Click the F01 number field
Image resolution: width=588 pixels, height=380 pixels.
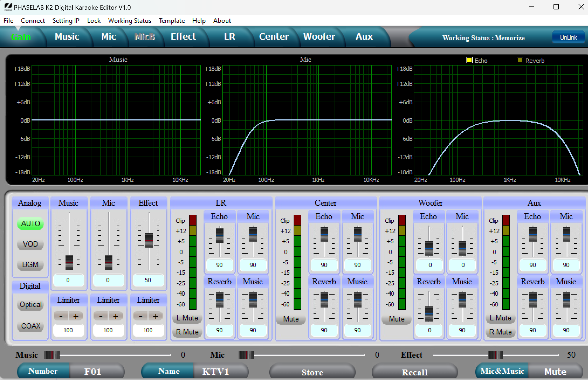93,371
